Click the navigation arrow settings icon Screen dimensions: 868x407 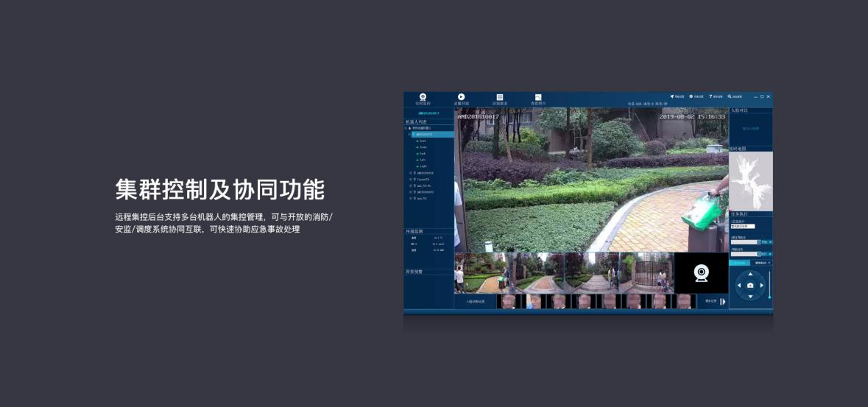tap(672, 96)
